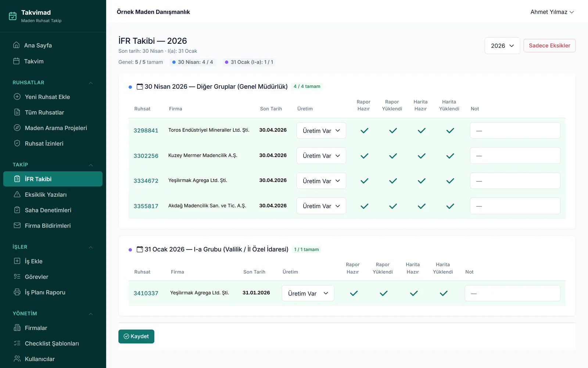Toggle Rapor Yüklendi check for Kuzey Mermer row
Screen dimensions: 588x368
tap(393, 156)
